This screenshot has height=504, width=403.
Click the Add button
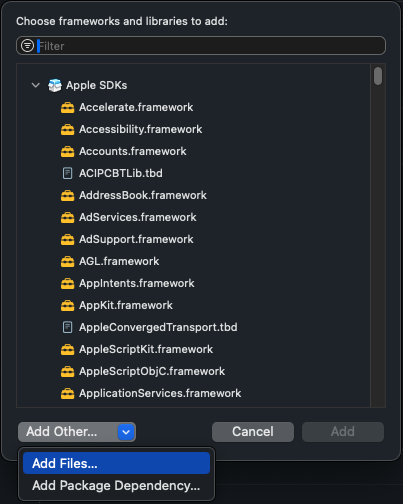pyautogui.click(x=343, y=432)
